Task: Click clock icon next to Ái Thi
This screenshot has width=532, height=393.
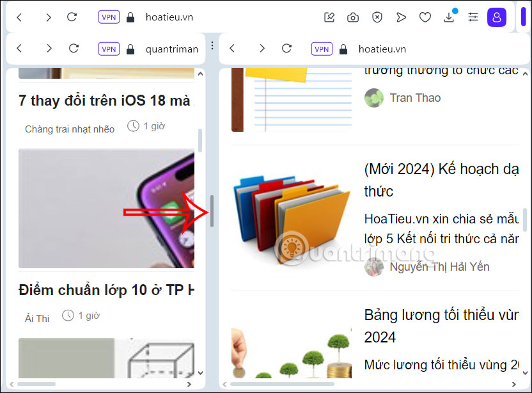Action: 68,316
